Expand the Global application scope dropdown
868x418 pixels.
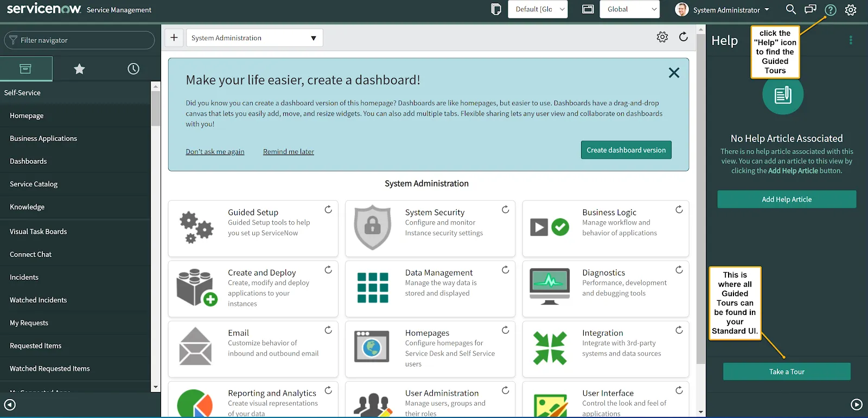pos(629,9)
